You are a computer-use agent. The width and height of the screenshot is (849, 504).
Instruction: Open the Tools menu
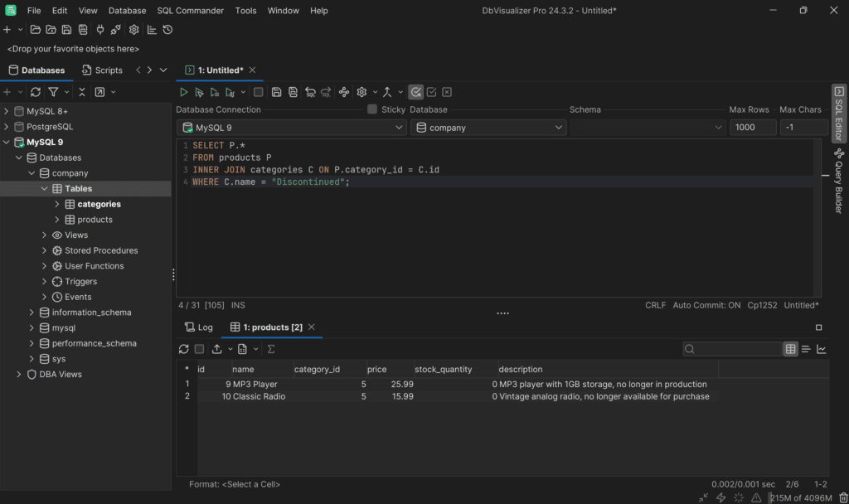245,11
